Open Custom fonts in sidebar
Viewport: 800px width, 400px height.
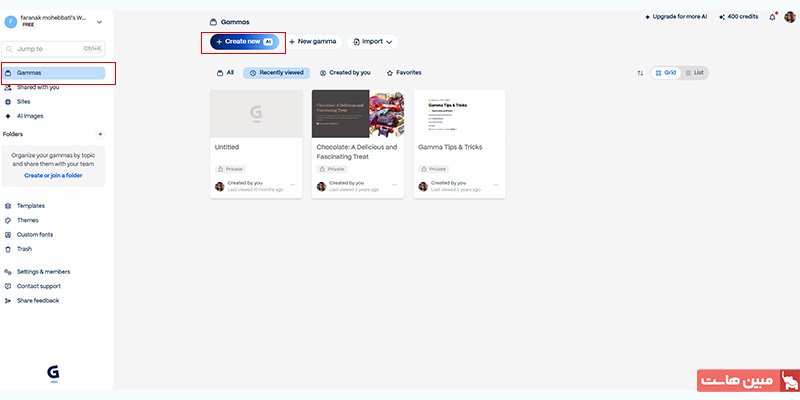pos(34,234)
